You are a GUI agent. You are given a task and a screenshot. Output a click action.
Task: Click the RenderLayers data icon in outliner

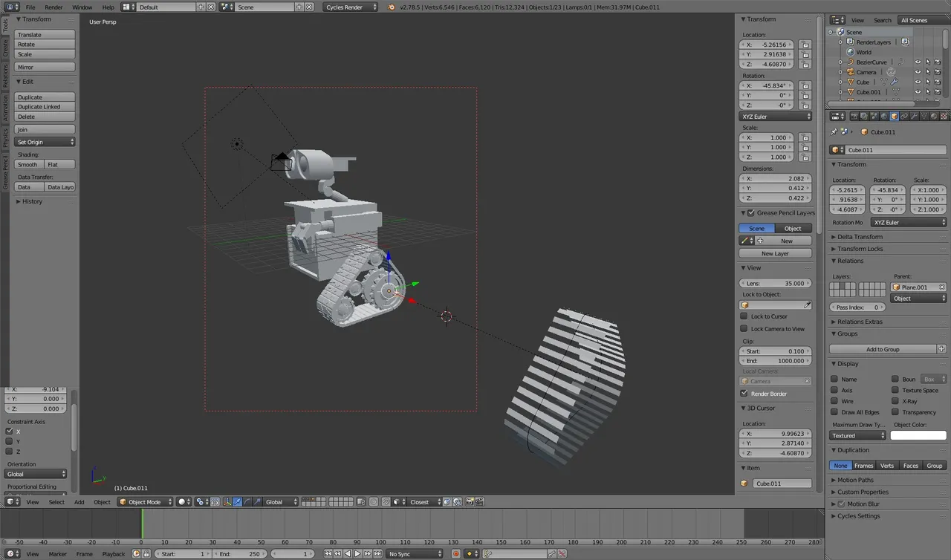tap(905, 42)
